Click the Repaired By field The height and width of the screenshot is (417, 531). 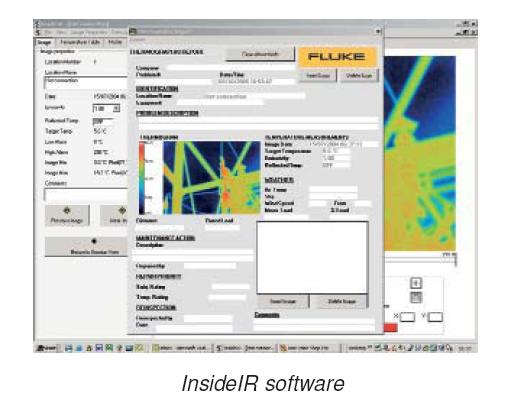[x=210, y=266]
